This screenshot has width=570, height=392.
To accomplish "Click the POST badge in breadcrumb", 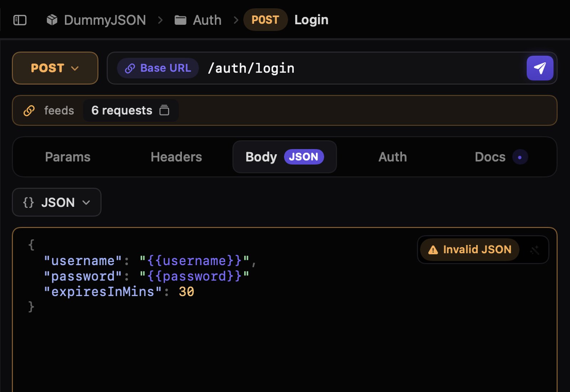I will pos(265,20).
